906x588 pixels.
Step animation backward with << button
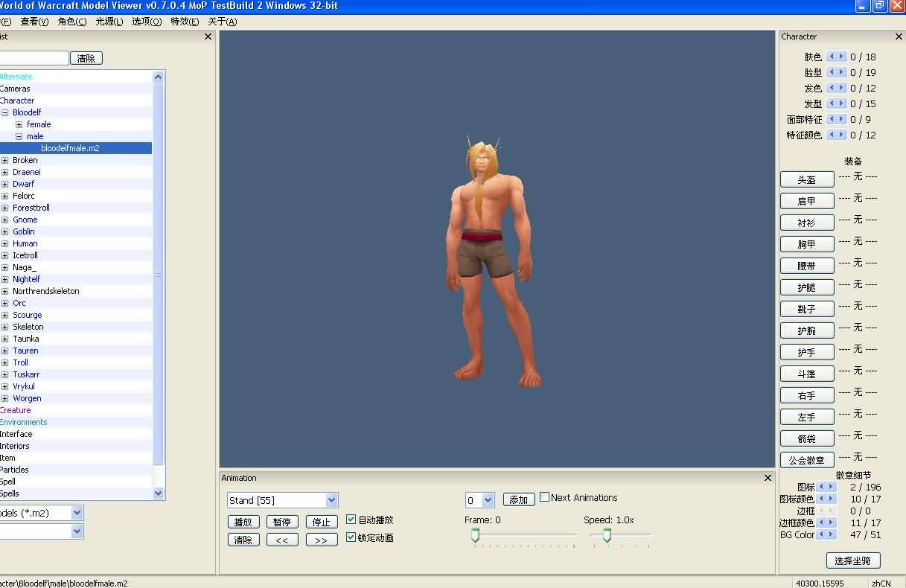[282, 540]
